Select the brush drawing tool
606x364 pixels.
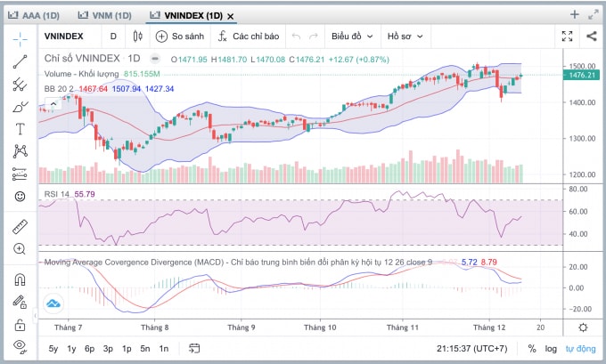[x=20, y=107]
